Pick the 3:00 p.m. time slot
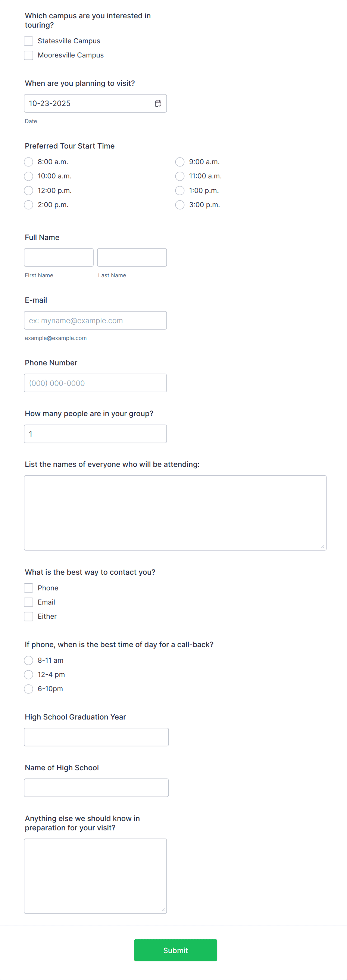347x980 pixels. point(179,205)
